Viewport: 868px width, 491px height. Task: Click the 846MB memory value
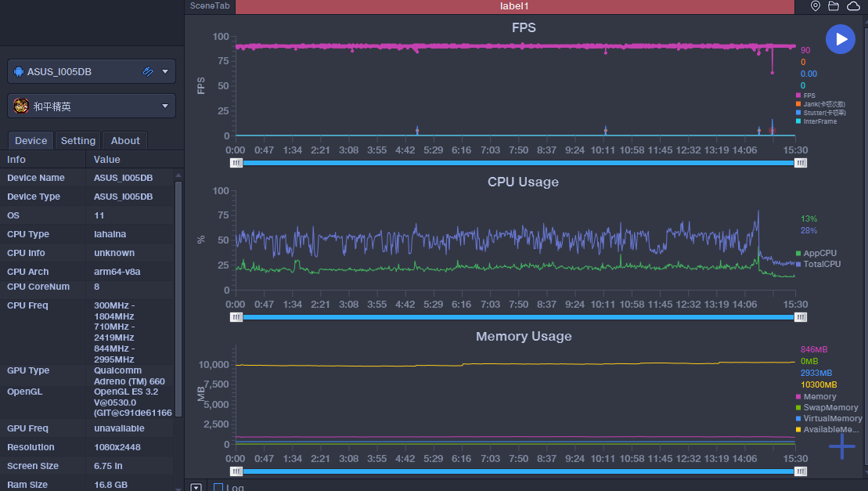(814, 349)
